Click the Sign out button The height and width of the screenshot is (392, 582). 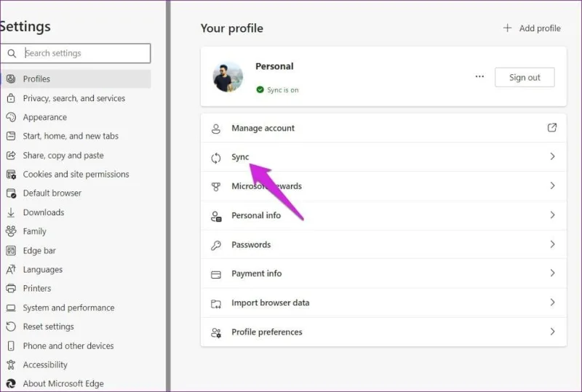[525, 77]
